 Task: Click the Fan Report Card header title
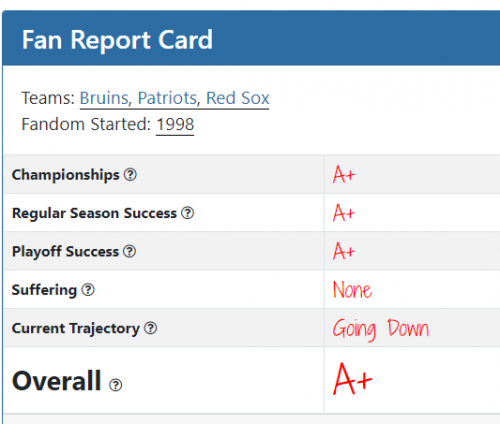click(117, 40)
